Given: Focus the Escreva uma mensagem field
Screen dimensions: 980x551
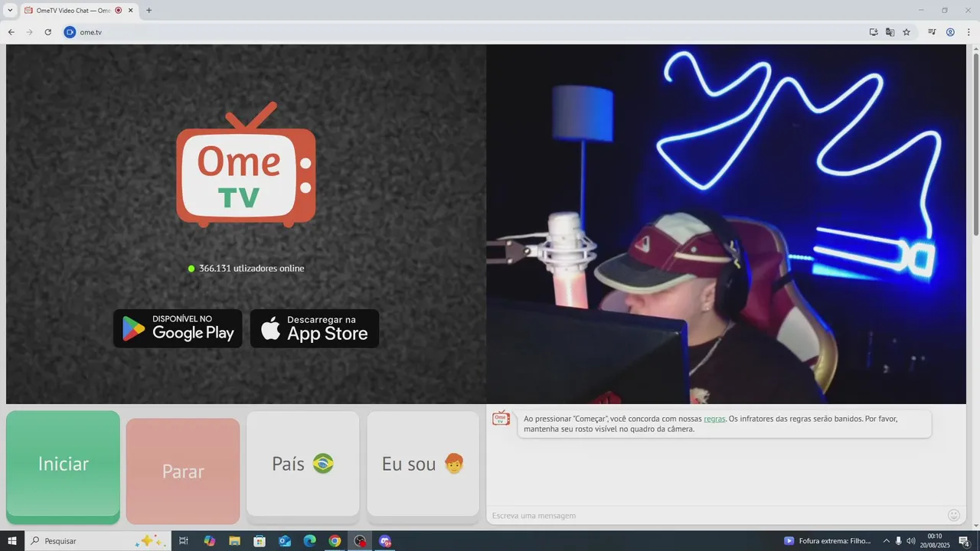Looking at the screenshot, I should coord(716,515).
